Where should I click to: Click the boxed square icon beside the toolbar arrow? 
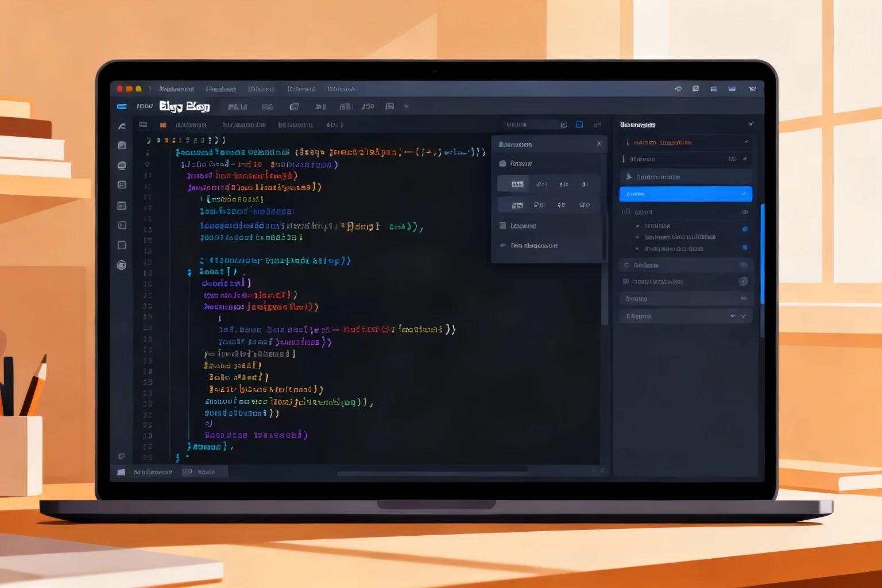coord(390,106)
